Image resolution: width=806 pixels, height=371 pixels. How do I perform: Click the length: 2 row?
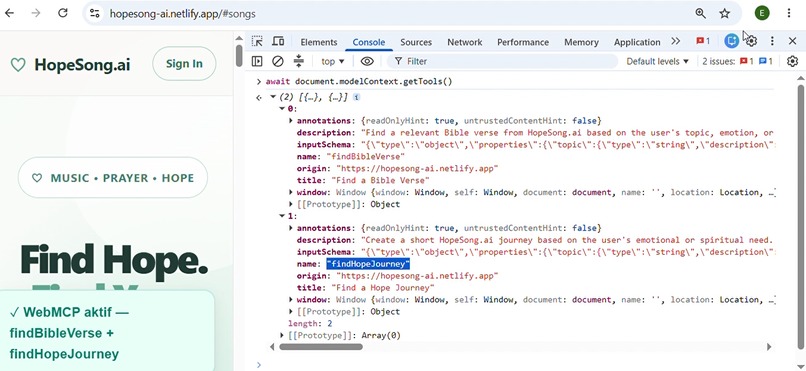point(310,324)
